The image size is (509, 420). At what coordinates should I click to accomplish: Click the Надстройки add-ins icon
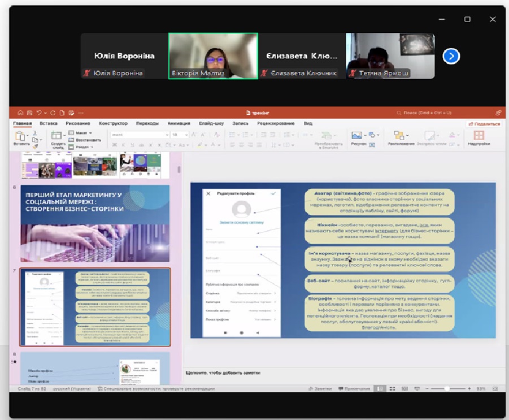(x=478, y=136)
